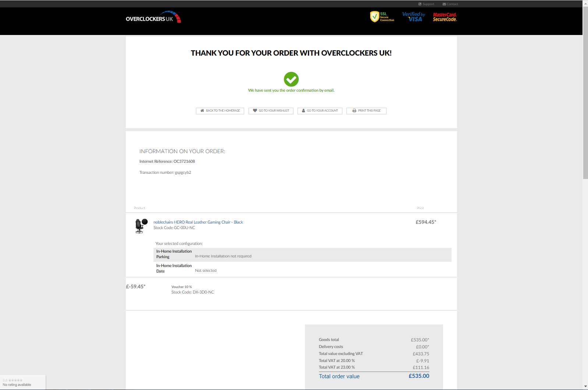Click the £594.45 product price

pos(426,222)
